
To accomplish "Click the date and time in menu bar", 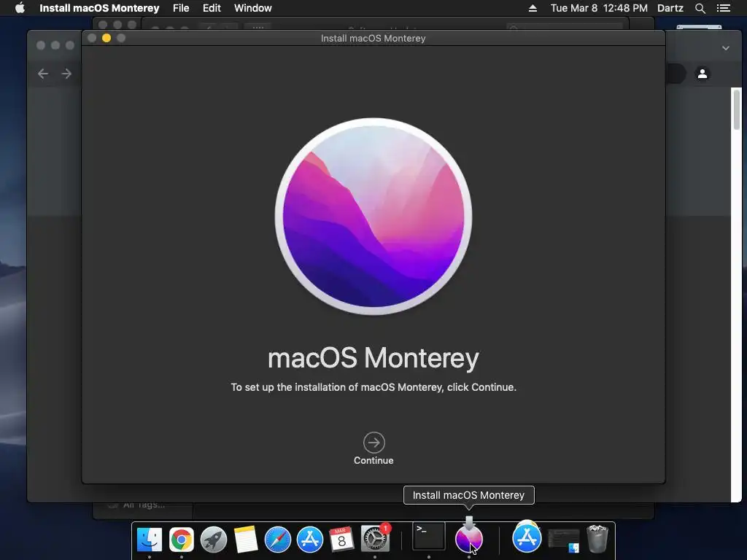I will pyautogui.click(x=599, y=8).
